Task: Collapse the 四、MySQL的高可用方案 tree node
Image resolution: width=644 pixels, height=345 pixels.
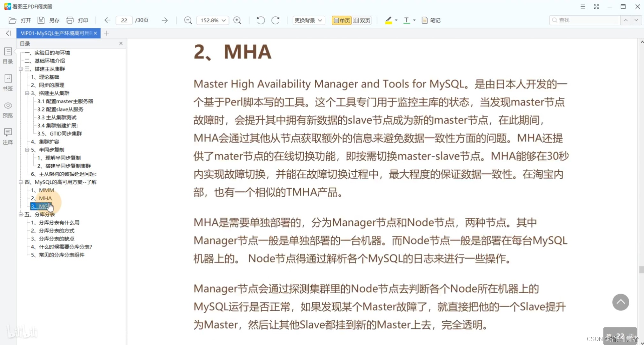Action: coord(21,182)
